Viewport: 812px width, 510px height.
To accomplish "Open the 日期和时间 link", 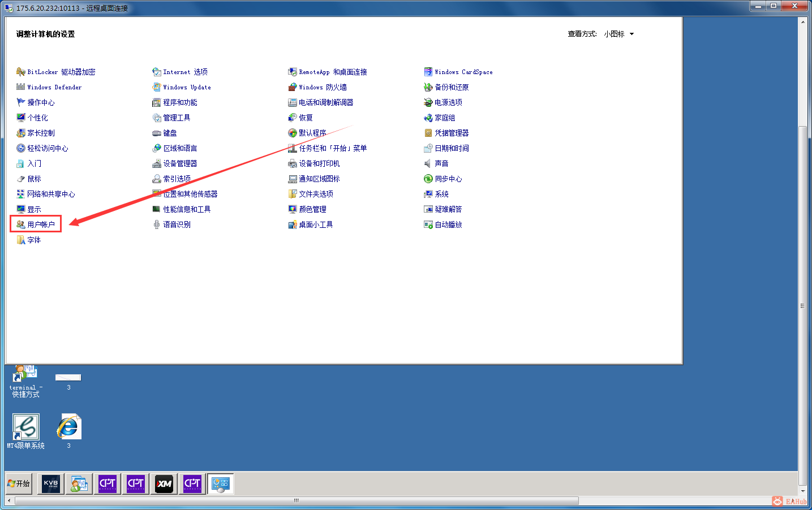I will pyautogui.click(x=452, y=148).
